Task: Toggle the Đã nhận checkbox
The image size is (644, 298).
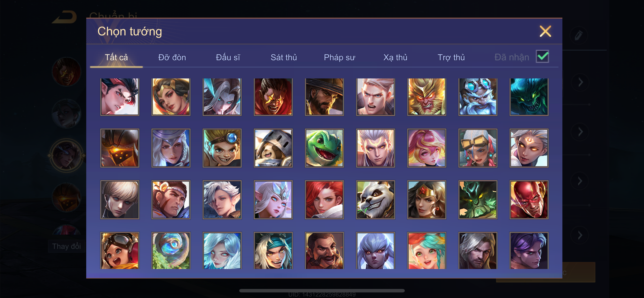Action: click(x=542, y=56)
